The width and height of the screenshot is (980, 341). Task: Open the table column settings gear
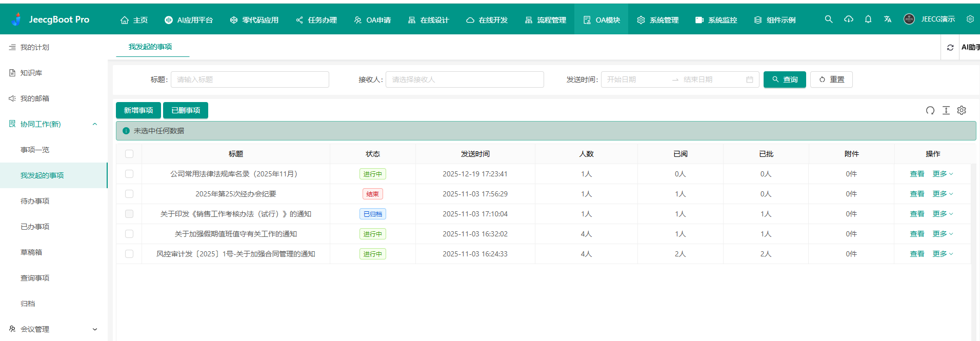[962, 110]
